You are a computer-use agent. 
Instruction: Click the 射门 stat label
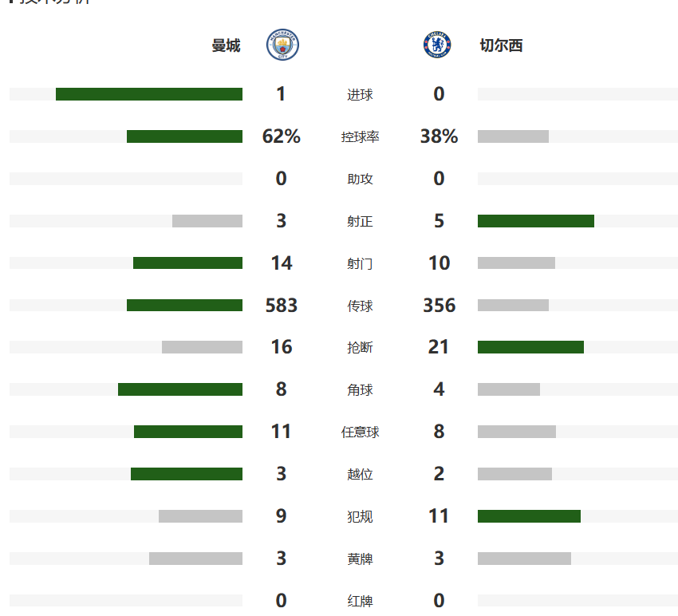coord(360,263)
